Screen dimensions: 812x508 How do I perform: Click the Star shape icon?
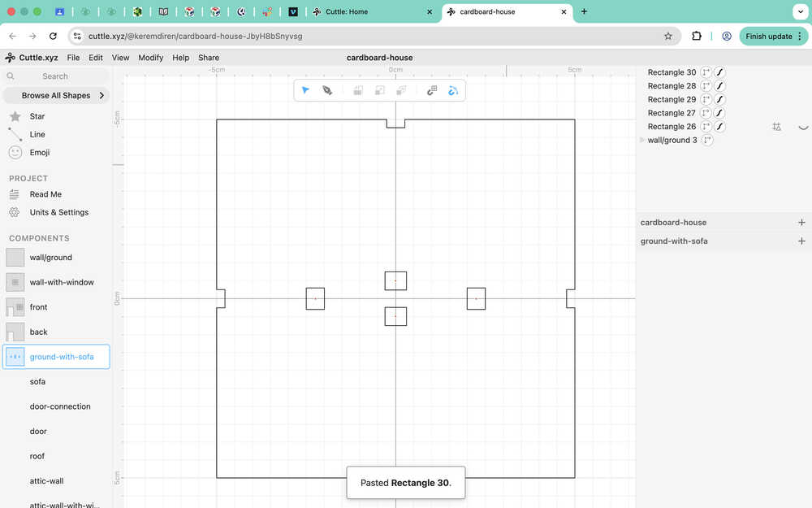[15, 116]
